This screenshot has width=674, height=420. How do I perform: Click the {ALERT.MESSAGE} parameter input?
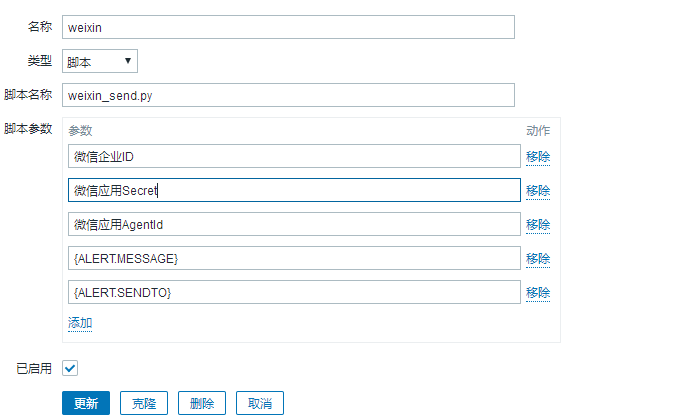[x=294, y=258]
